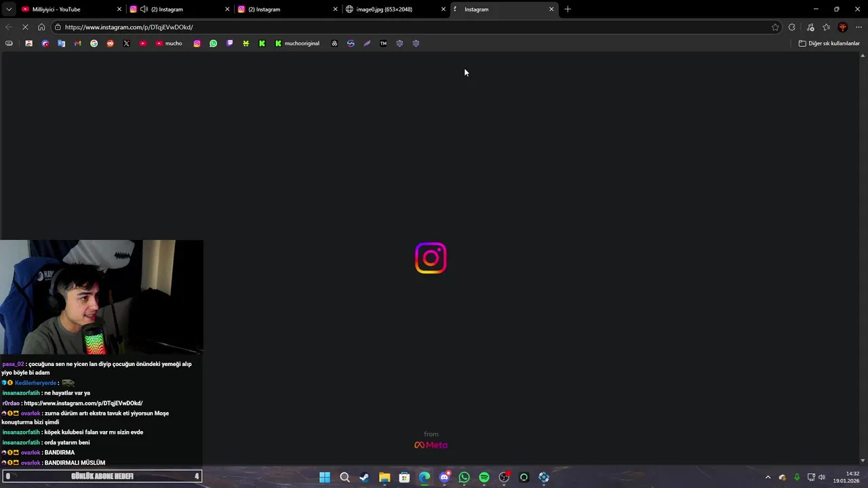Open Google Translate bookmark
Image resolution: width=868 pixels, height=488 pixels.
[61, 43]
